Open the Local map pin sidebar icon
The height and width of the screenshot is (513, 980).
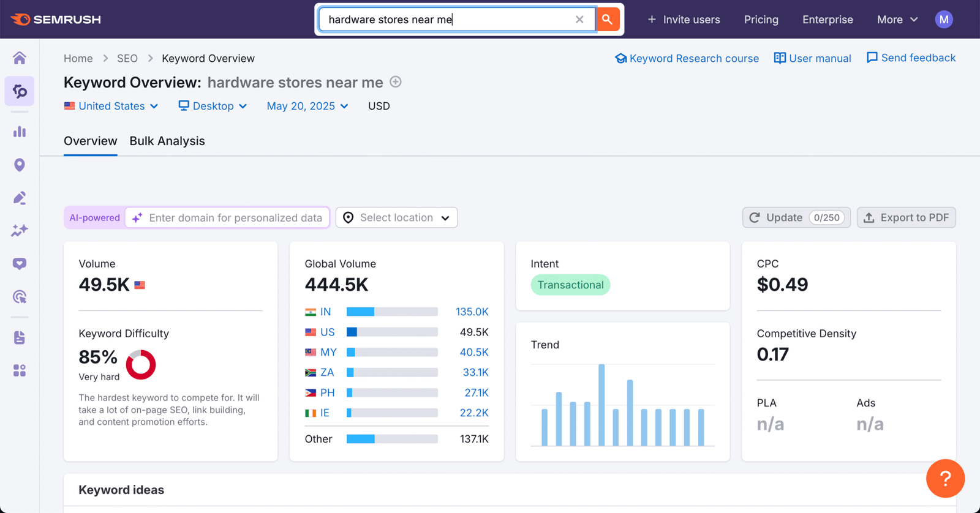pyautogui.click(x=20, y=165)
